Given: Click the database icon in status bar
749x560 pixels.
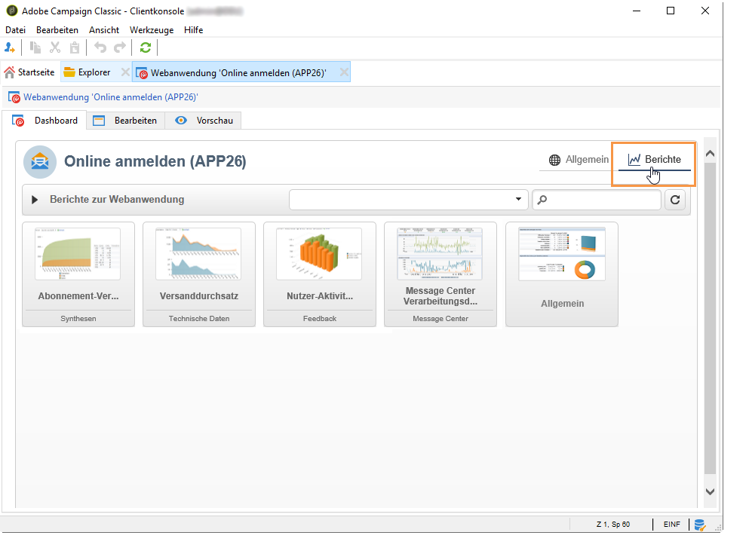Looking at the screenshot, I should (700, 525).
